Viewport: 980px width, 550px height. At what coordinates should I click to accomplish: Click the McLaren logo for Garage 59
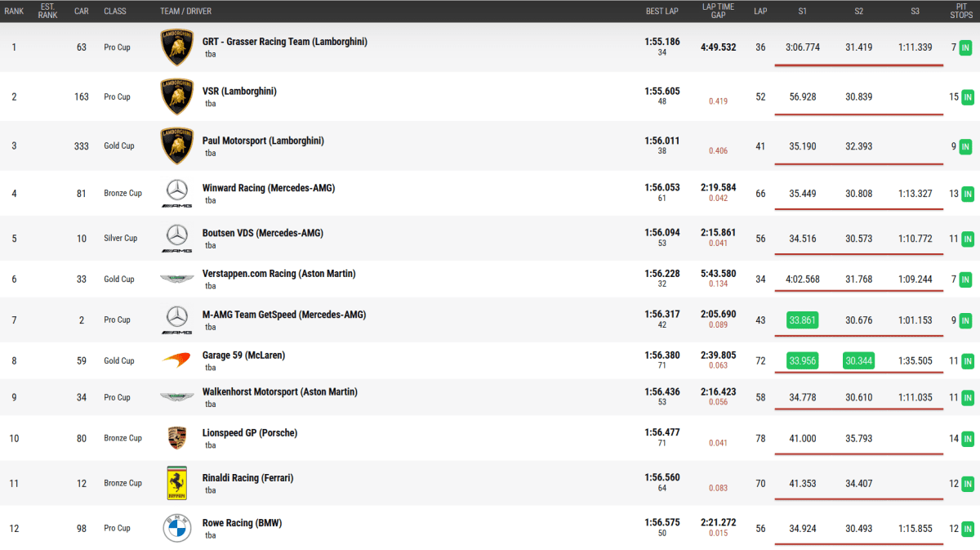point(177,360)
